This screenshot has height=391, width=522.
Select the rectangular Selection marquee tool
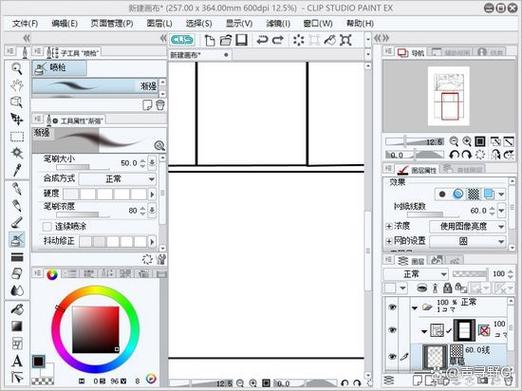(17, 137)
